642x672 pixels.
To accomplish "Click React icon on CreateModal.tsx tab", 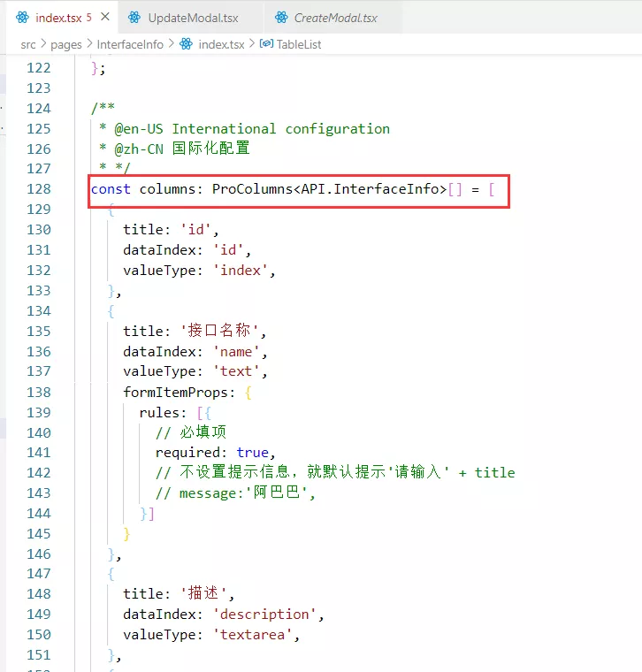I will coord(281,18).
